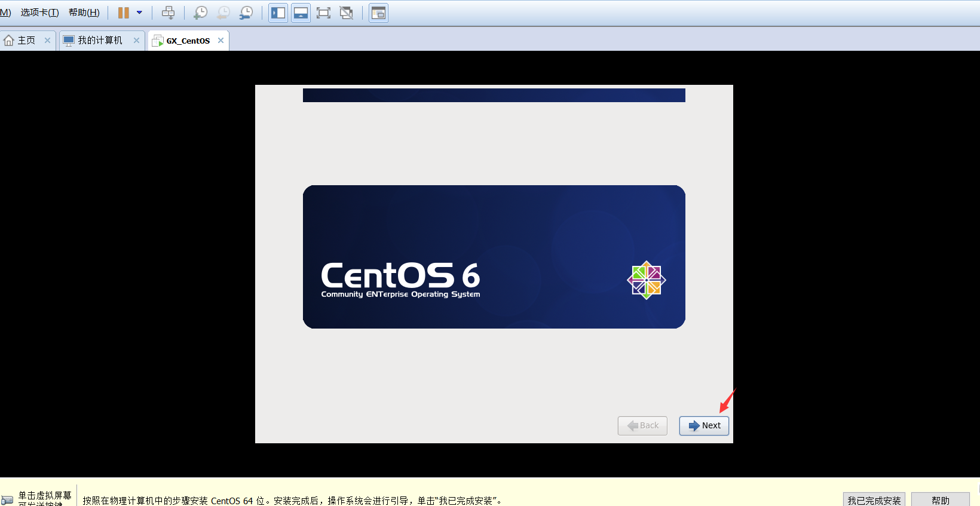Open the power options dropdown arrow
The width and height of the screenshot is (980, 506).
(140, 13)
